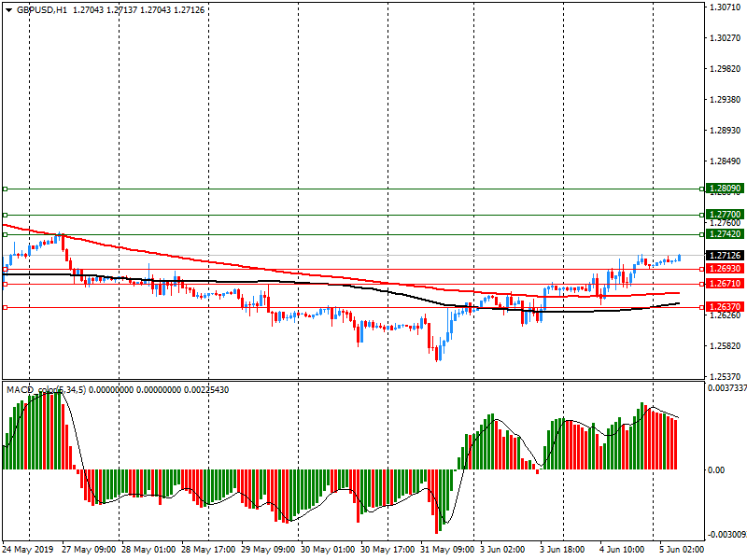Select the red 1.26930 price level tag
The height and width of the screenshot is (560, 747).
click(725, 269)
